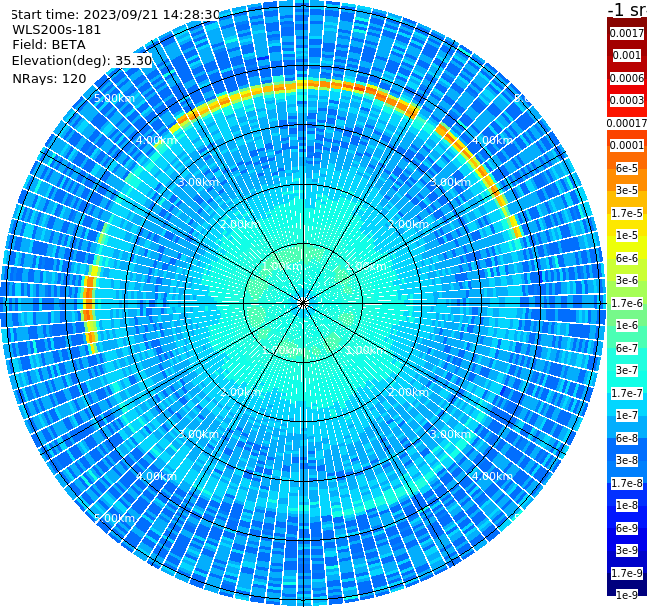Pick the 0.0003 colorbar tick label
The height and width of the screenshot is (607, 647).
tap(627, 100)
